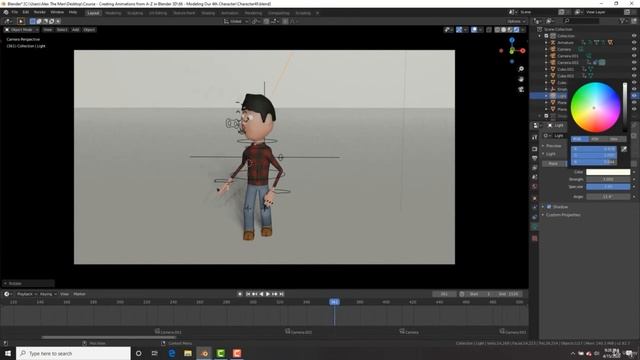640x360 pixels.
Task: Select the RGB color mode tab
Action: click(579, 139)
